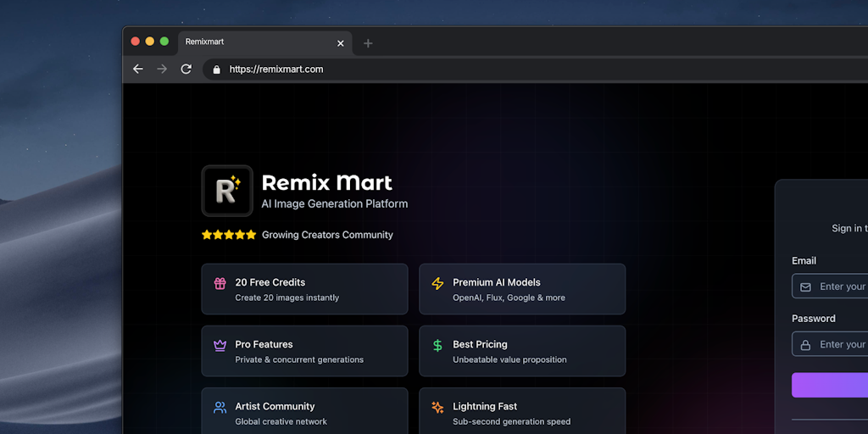Click OpenAI, Flux, Google & more text
868x434 pixels.
509,298
